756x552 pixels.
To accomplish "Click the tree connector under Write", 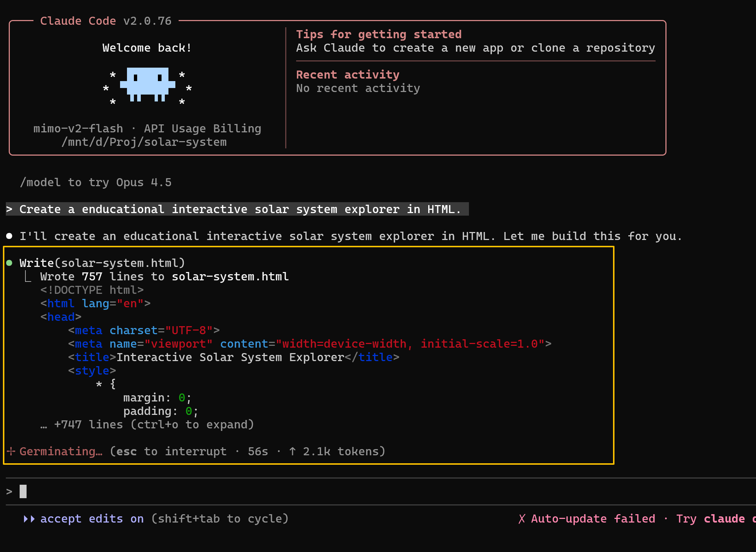I will 28,277.
